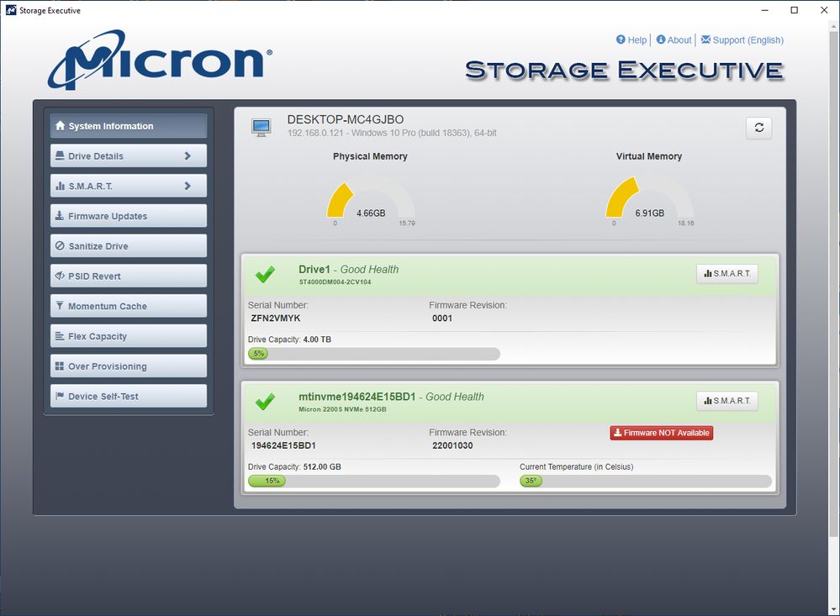Go to Firmware Updates

(129, 216)
